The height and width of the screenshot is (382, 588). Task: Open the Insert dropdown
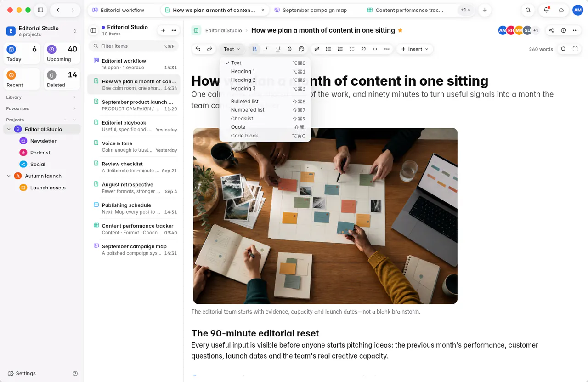415,49
